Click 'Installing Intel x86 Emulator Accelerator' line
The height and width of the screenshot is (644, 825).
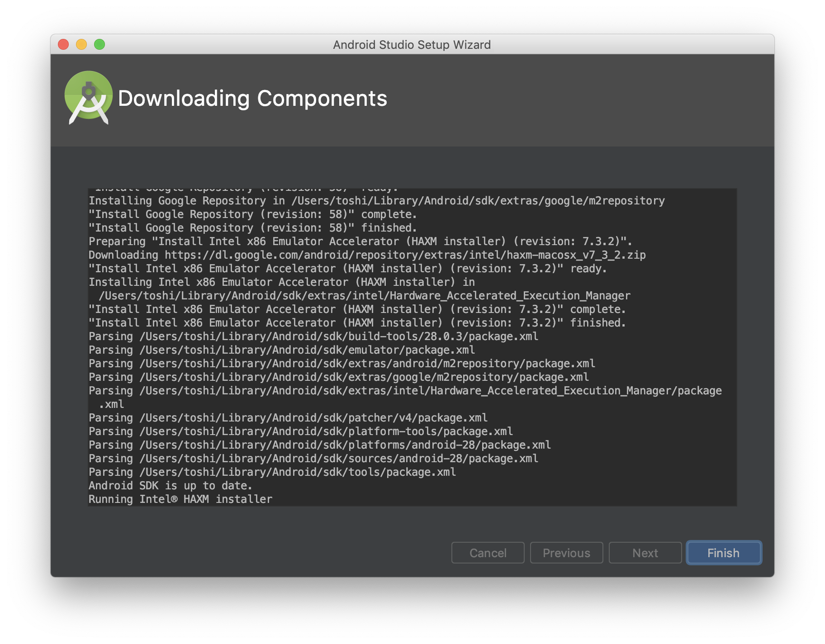[282, 282]
